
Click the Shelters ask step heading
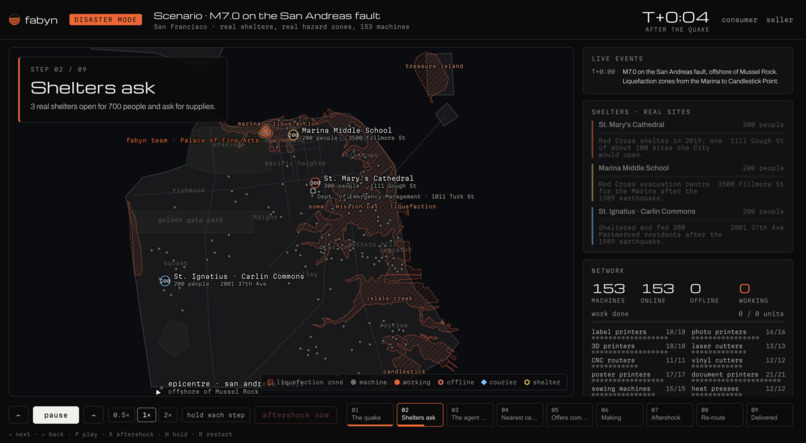[x=93, y=88]
